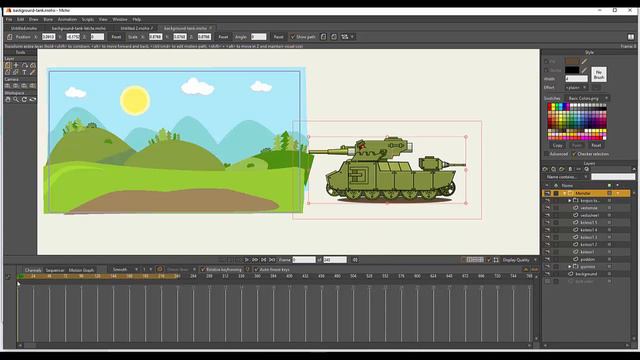Screen dimensions: 640x360
Task: Hide the Monster layer via eye icon
Action: [x=547, y=193]
